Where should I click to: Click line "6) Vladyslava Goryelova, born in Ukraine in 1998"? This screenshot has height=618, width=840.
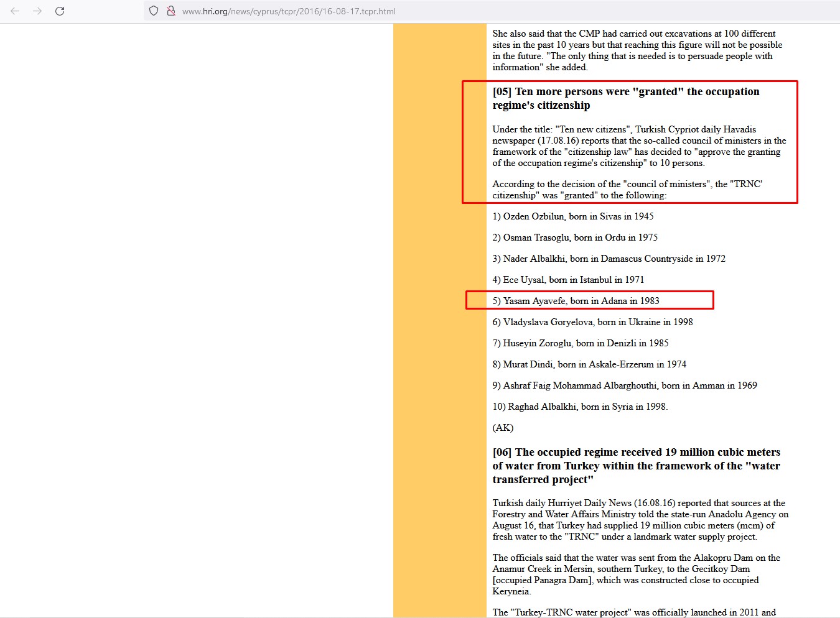[x=592, y=322]
